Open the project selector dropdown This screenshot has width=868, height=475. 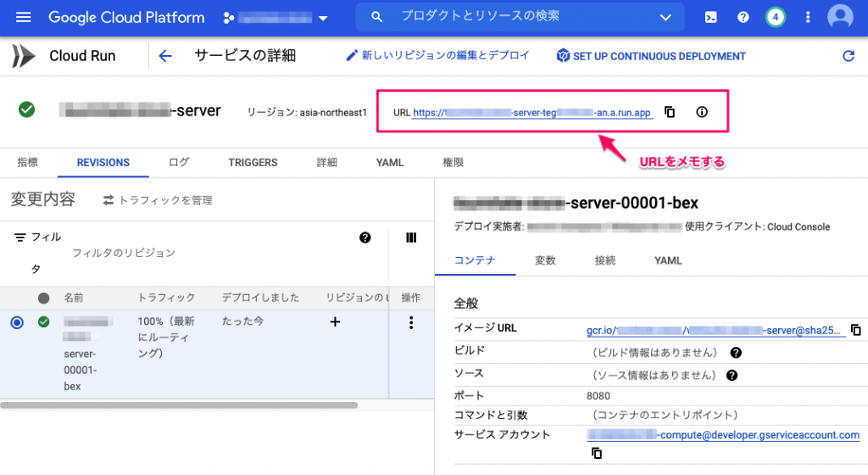[275, 18]
